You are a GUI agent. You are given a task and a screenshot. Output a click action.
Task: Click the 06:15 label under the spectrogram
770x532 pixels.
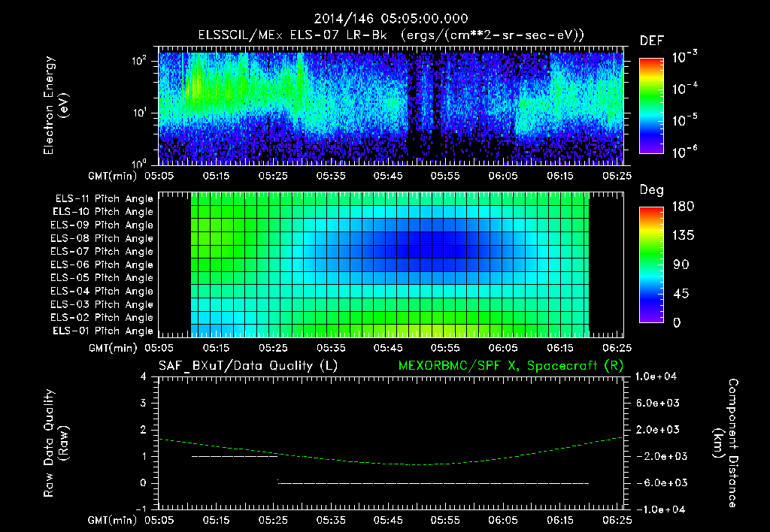click(x=559, y=176)
